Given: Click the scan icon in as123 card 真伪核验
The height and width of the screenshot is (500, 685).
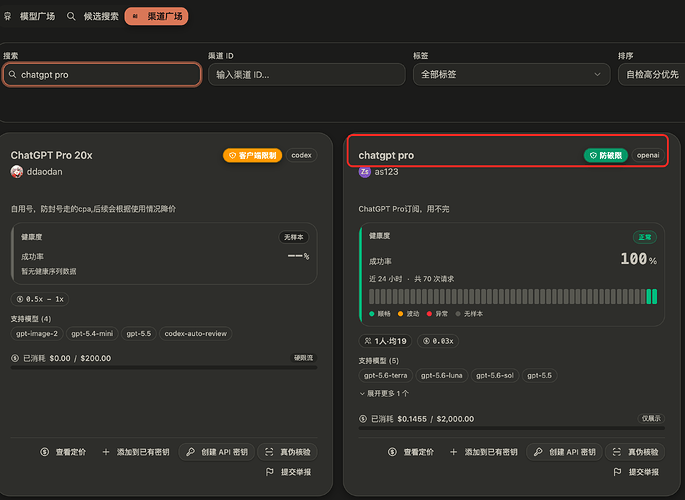Looking at the screenshot, I should click(616, 452).
